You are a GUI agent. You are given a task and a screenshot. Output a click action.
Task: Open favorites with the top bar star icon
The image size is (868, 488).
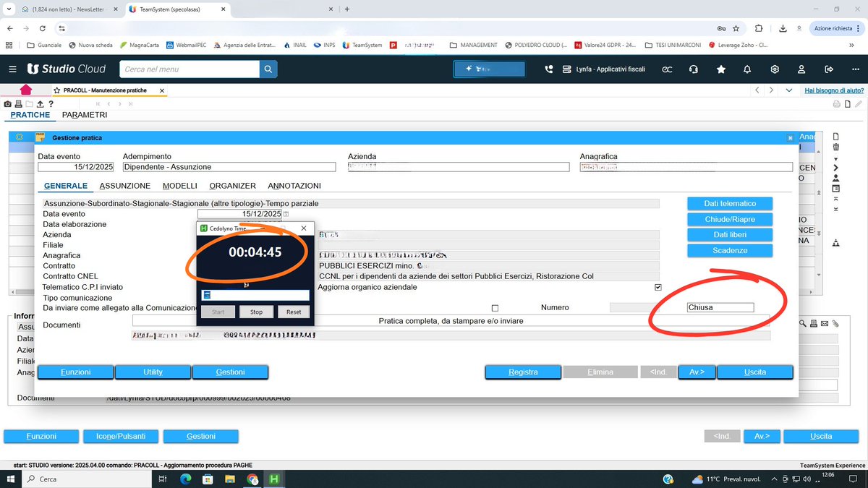coord(720,69)
